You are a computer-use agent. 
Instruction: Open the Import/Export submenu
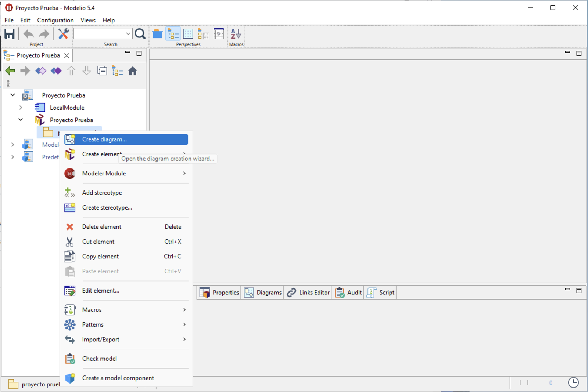[126, 340]
